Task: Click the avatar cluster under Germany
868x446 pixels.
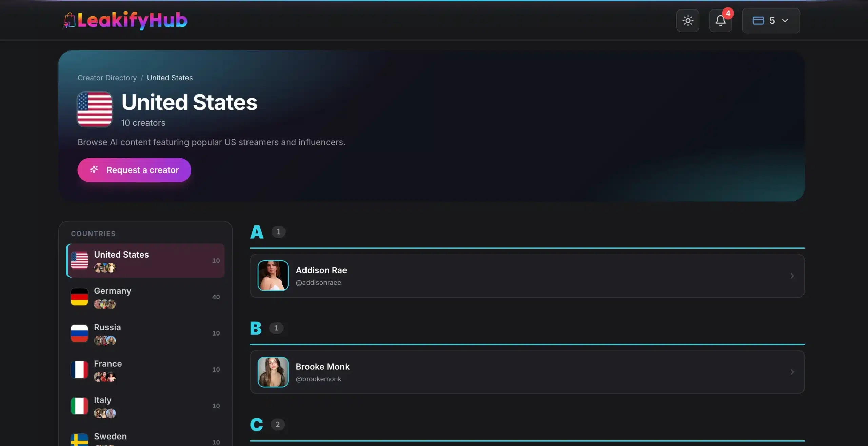Action: click(x=105, y=304)
